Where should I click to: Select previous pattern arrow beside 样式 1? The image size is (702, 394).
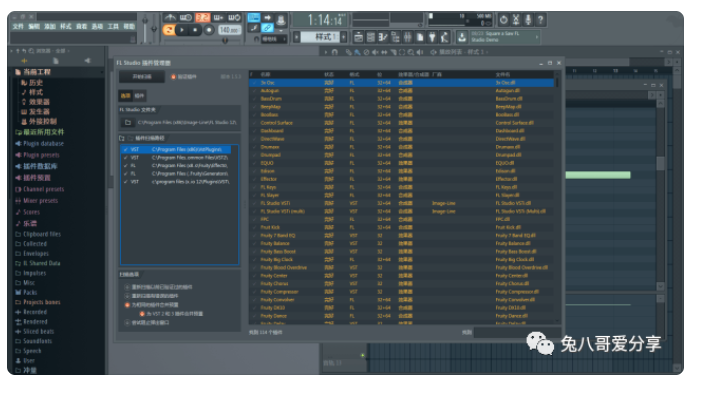tap(296, 37)
